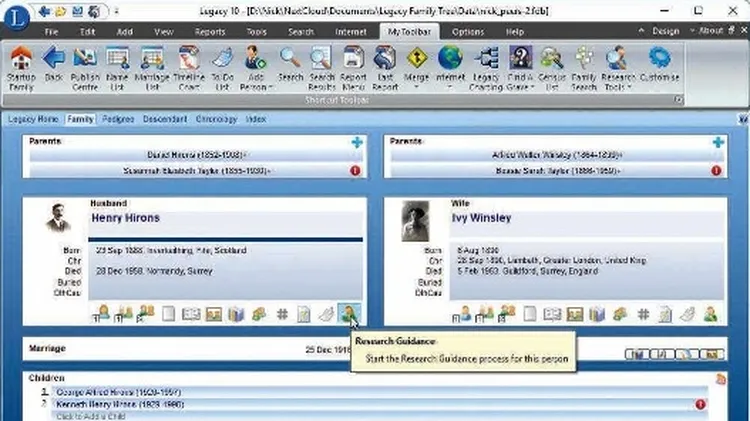Open the Report Menu

(353, 68)
